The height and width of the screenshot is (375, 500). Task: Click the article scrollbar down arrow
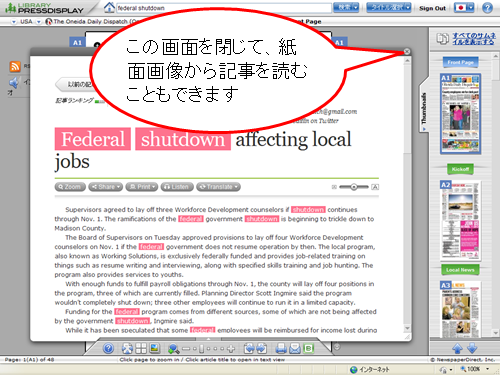tap(407, 328)
